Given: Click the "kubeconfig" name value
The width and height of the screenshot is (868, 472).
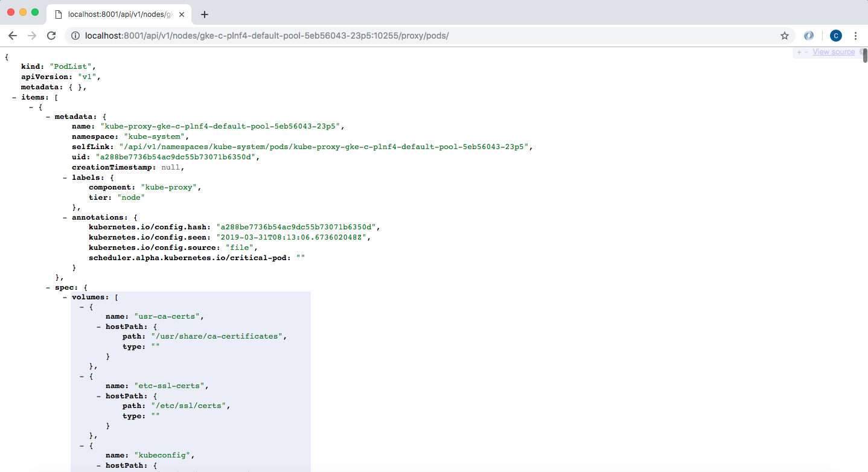Looking at the screenshot, I should coord(162,455).
